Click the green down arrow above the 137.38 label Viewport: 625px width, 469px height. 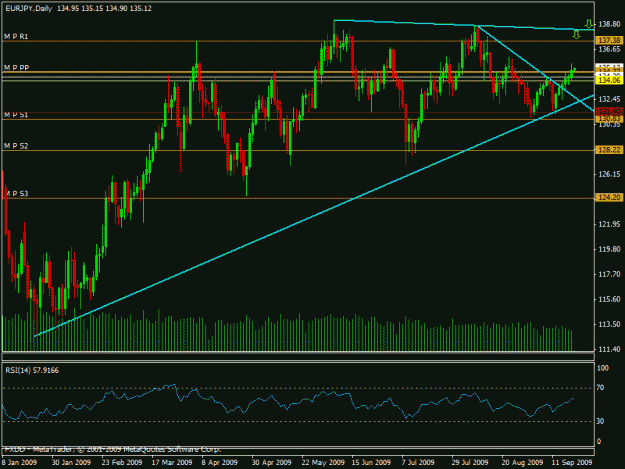[x=576, y=34]
